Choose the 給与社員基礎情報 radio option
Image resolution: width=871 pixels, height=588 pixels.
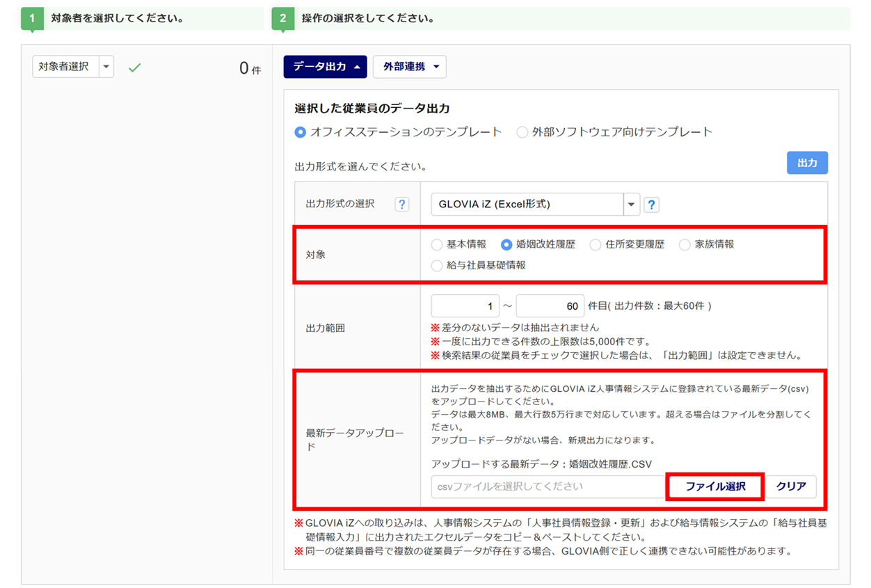437,265
